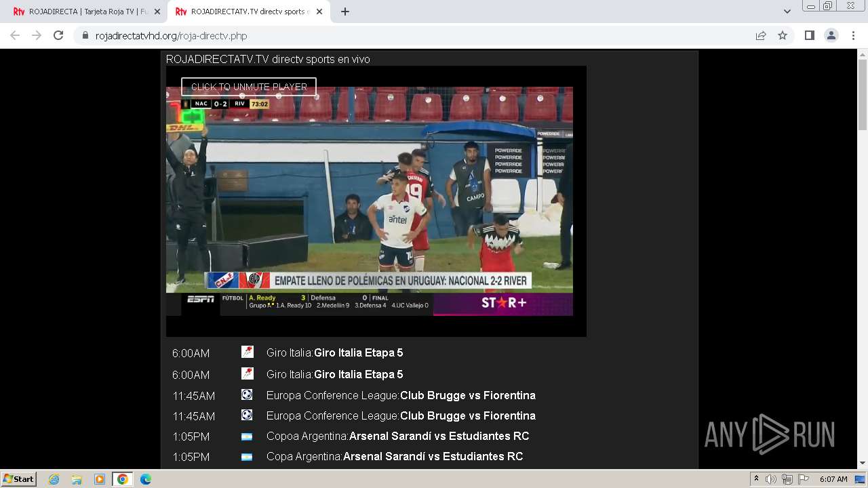Show hidden system tray icons

point(757,479)
